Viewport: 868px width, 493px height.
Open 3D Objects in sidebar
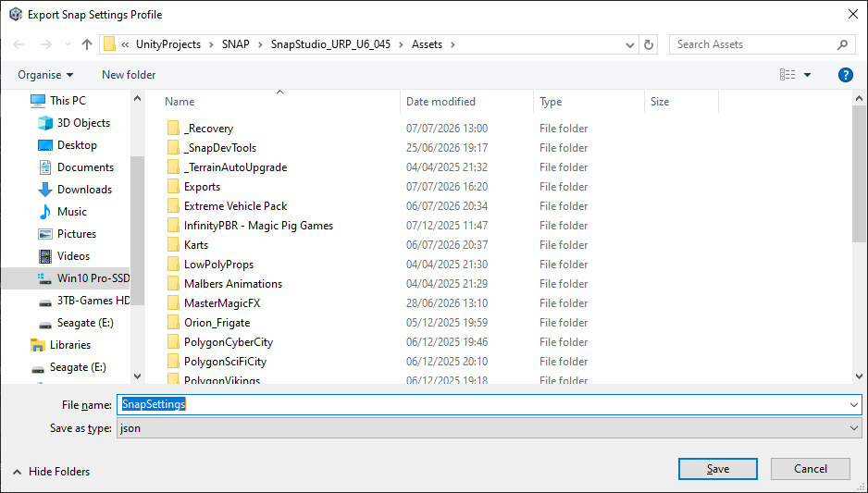click(74, 123)
